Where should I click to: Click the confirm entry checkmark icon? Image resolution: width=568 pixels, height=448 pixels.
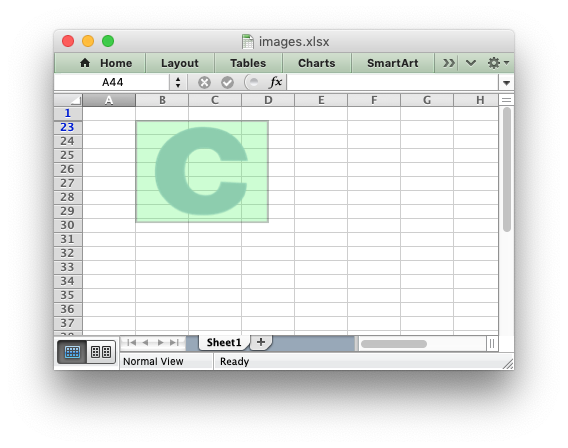pyautogui.click(x=227, y=83)
